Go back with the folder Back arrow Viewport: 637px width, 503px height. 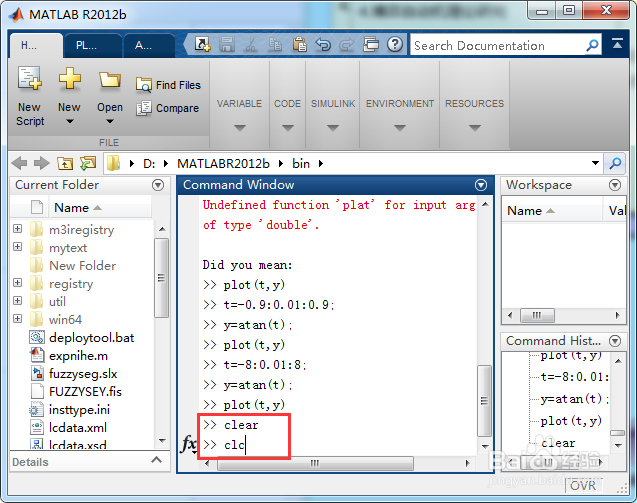tap(19, 163)
